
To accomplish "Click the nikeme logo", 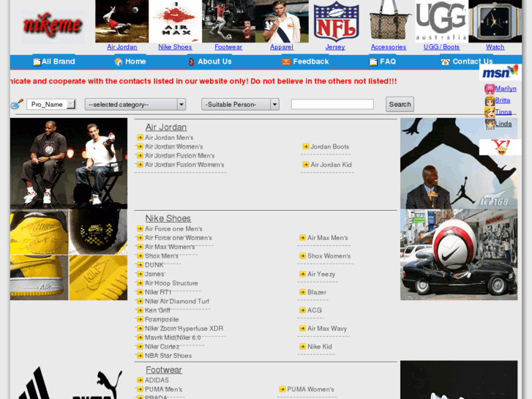I will [53, 26].
